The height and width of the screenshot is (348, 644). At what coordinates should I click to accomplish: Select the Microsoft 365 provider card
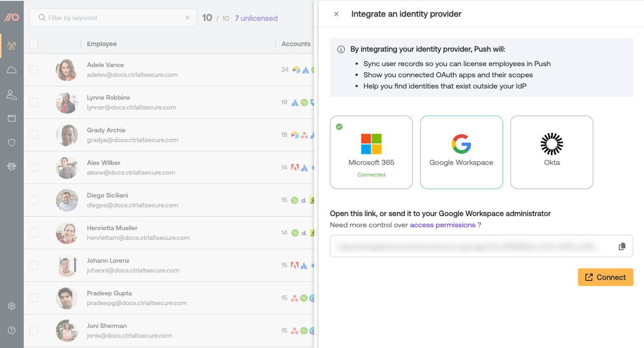(371, 152)
